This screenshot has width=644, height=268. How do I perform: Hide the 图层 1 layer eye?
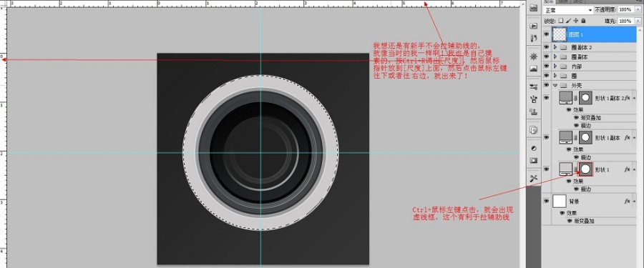point(546,35)
